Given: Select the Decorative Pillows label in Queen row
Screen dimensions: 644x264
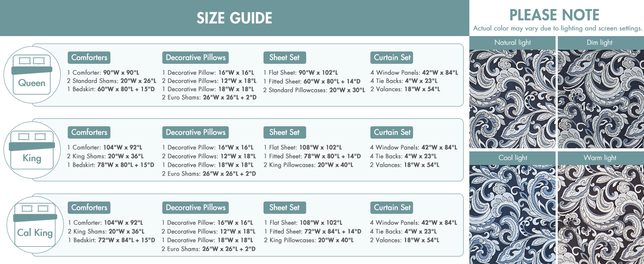Looking at the screenshot, I should pyautogui.click(x=196, y=58).
